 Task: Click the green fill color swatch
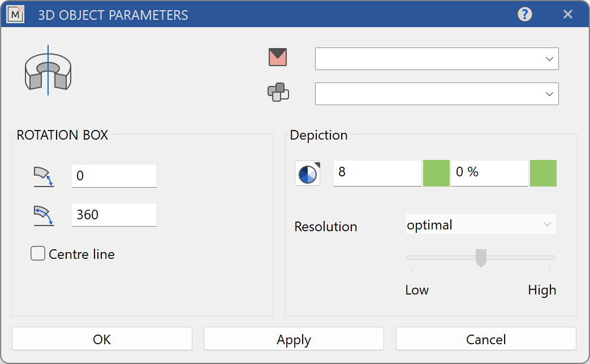[x=436, y=174]
